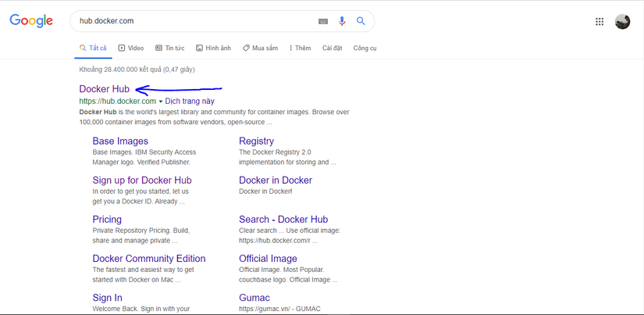Image resolution: width=644 pixels, height=315 pixels.
Task: Switch to the Video results tab
Action: click(x=131, y=48)
